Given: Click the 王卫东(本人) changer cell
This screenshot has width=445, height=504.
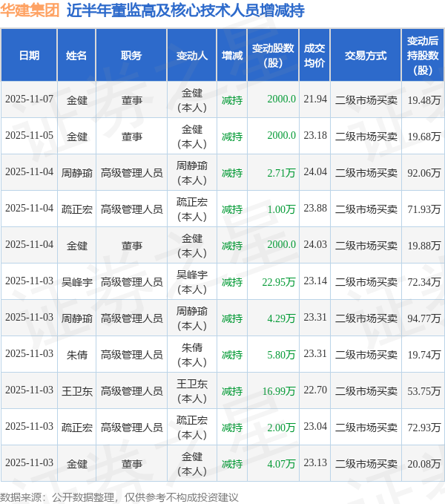Looking at the screenshot, I should [x=192, y=391].
